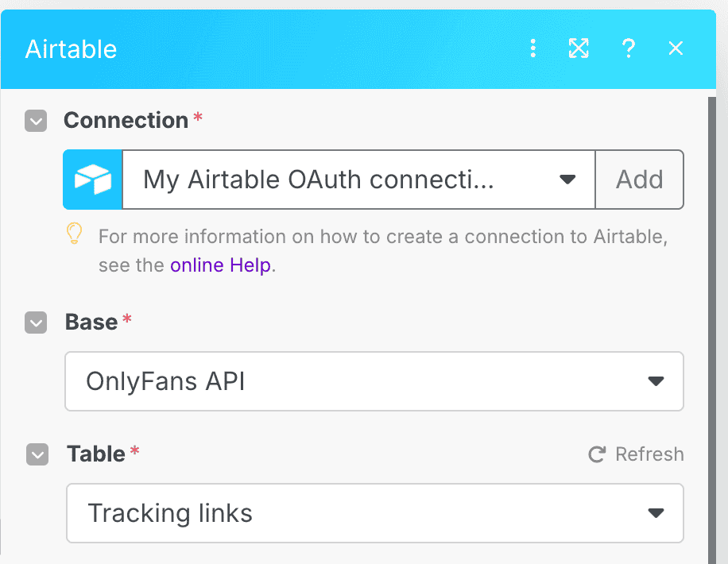
Task: Add a new Airtable connection
Action: coord(639,180)
